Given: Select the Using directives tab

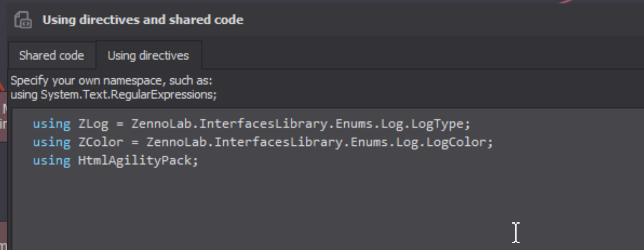Looking at the screenshot, I should pyautogui.click(x=148, y=55).
